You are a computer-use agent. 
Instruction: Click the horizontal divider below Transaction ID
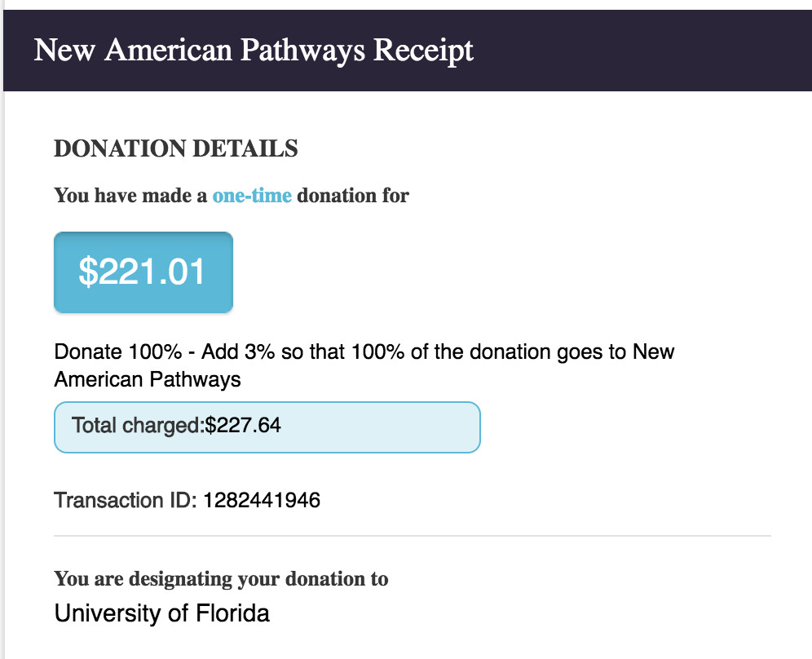(412, 536)
